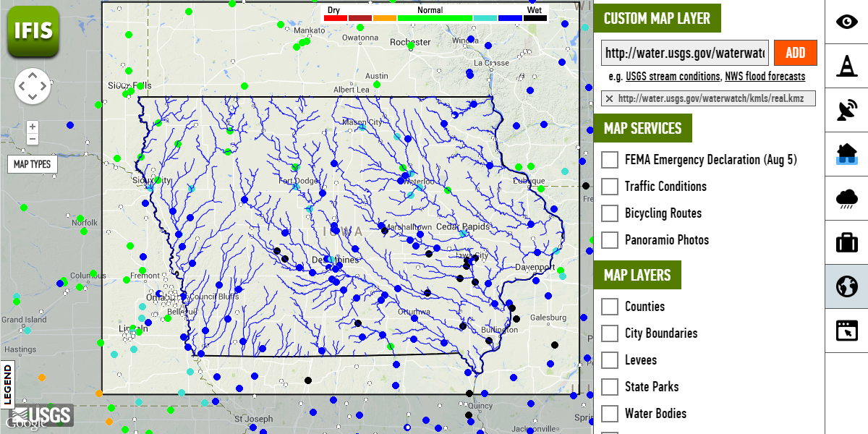Click the ADD button for custom layer

point(796,52)
